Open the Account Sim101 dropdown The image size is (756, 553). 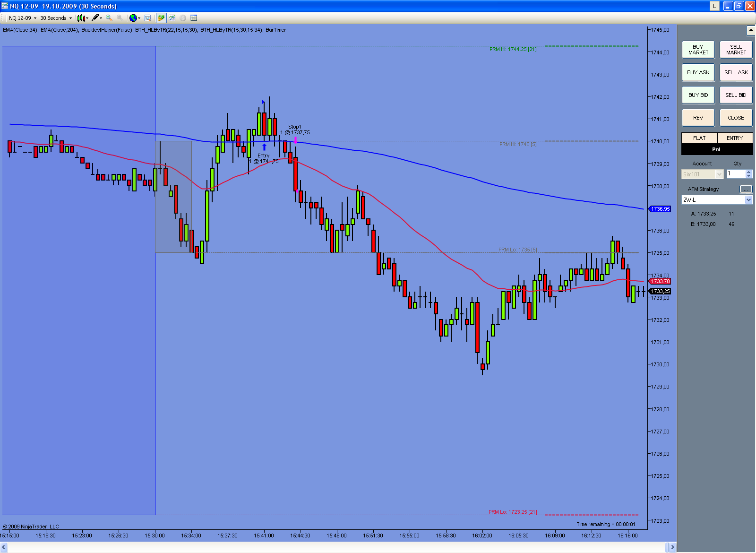[702, 174]
